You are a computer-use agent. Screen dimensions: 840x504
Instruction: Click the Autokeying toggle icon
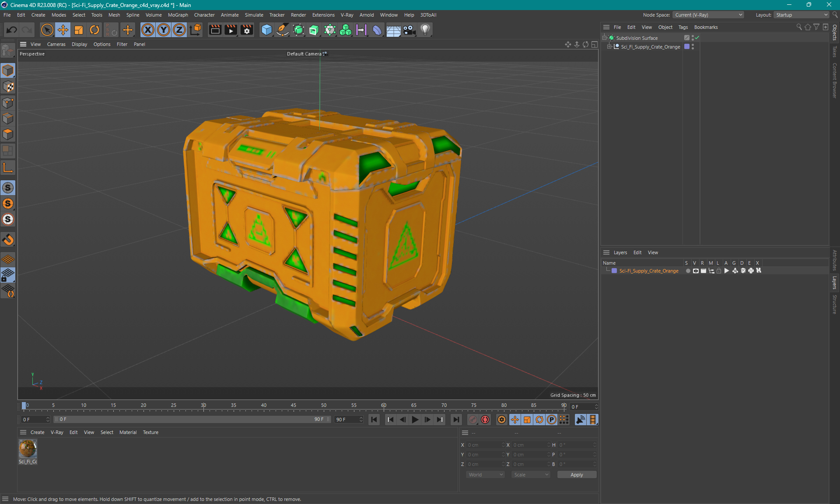(485, 420)
